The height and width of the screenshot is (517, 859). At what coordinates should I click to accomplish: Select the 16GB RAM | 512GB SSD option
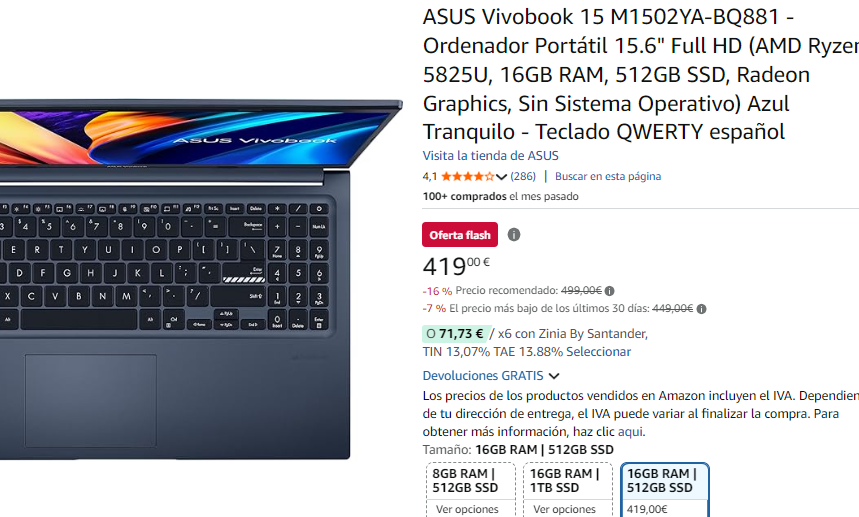pos(665,490)
